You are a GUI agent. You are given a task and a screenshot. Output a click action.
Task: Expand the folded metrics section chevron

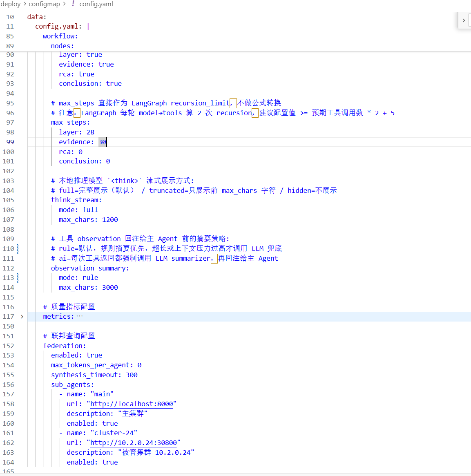tap(22, 317)
